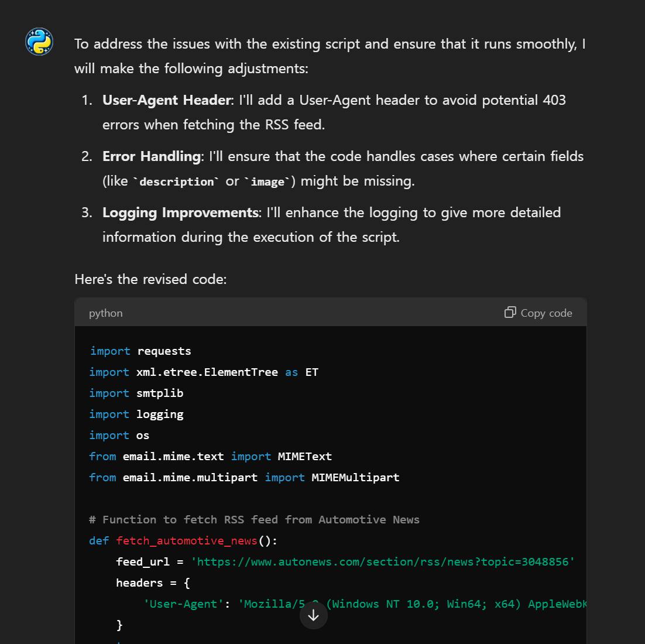Viewport: 645px width, 644px height.
Task: Click the 'xml.etree.ElementTree' code text
Action: tap(207, 372)
